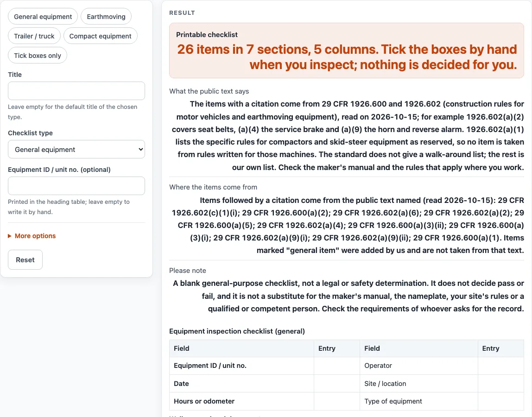
Task: Click the 'Date' table cell
Action: click(x=241, y=384)
